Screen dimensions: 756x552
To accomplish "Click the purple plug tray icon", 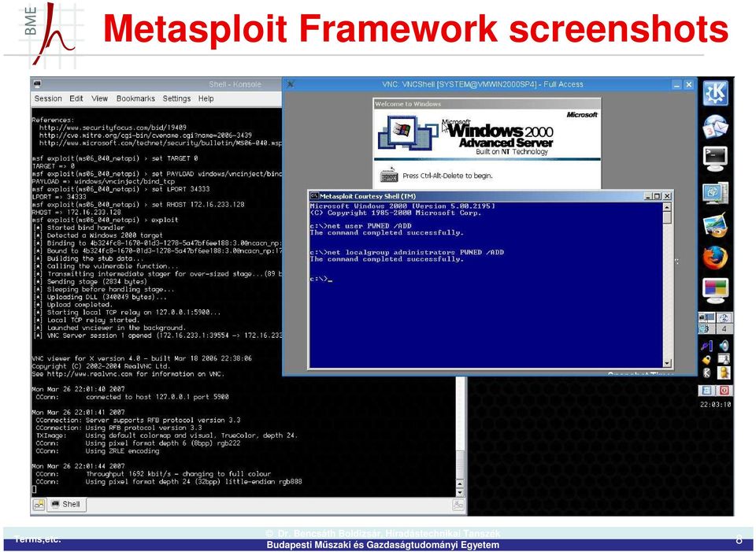I will pyautogui.click(x=707, y=346).
